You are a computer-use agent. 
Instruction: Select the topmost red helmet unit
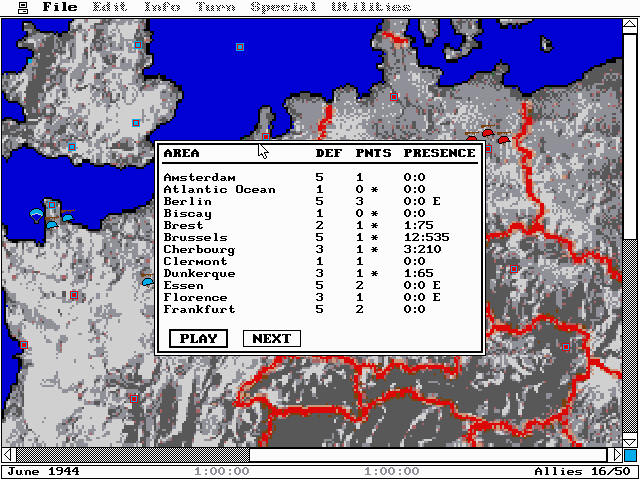[x=487, y=133]
